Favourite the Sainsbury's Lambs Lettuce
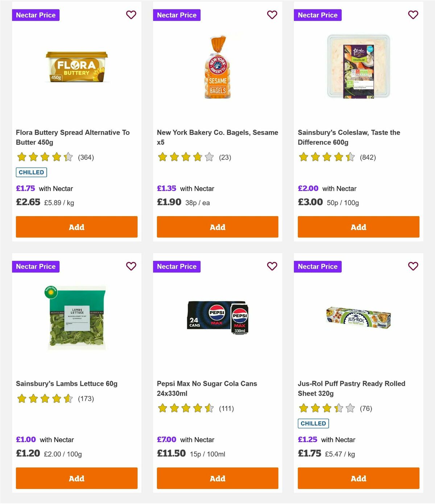The width and height of the screenshot is (435, 504). 131,266
